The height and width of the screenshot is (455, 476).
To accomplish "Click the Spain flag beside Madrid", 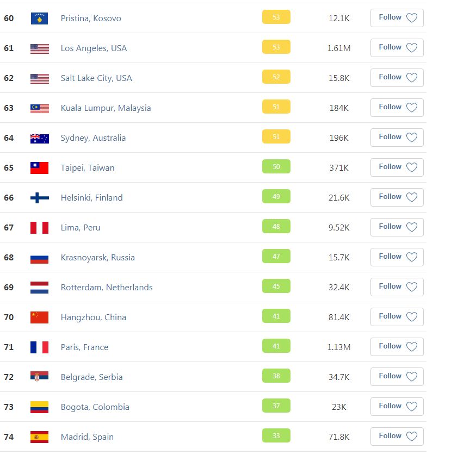I will tap(40, 437).
